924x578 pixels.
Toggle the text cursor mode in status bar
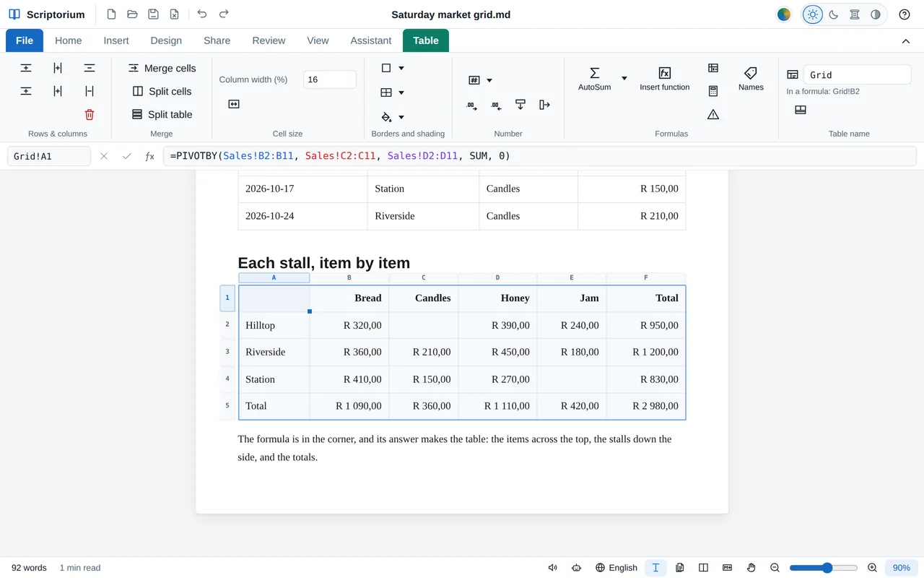(655, 568)
